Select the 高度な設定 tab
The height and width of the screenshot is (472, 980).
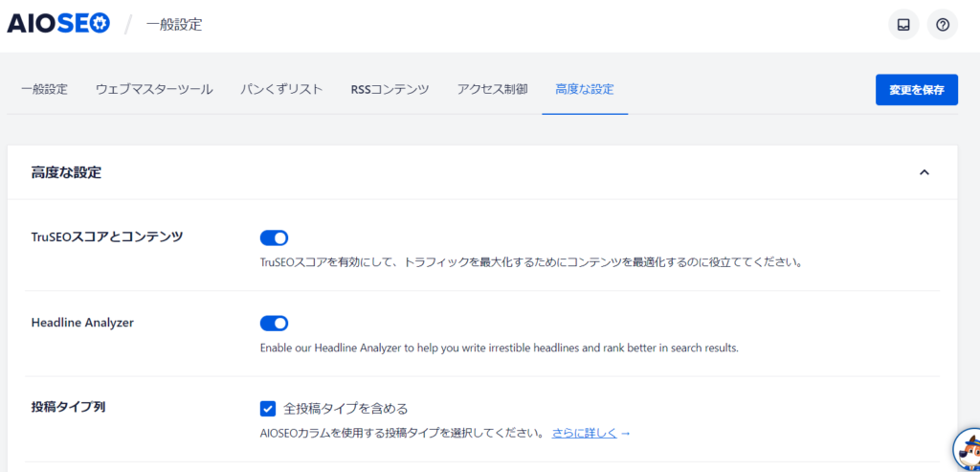[585, 89]
